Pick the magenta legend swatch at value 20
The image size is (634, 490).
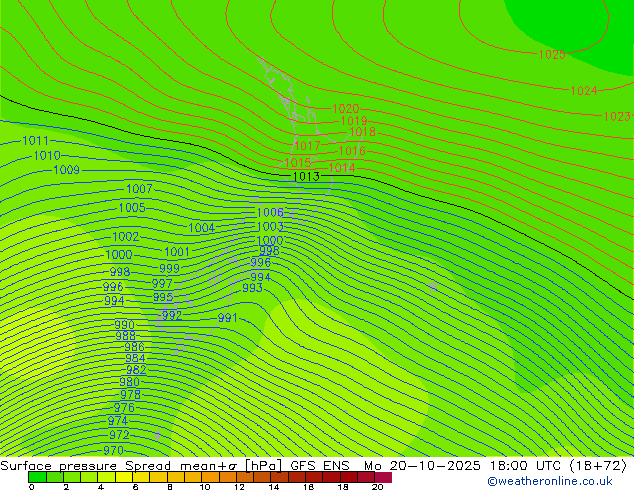pyautogui.click(x=383, y=477)
